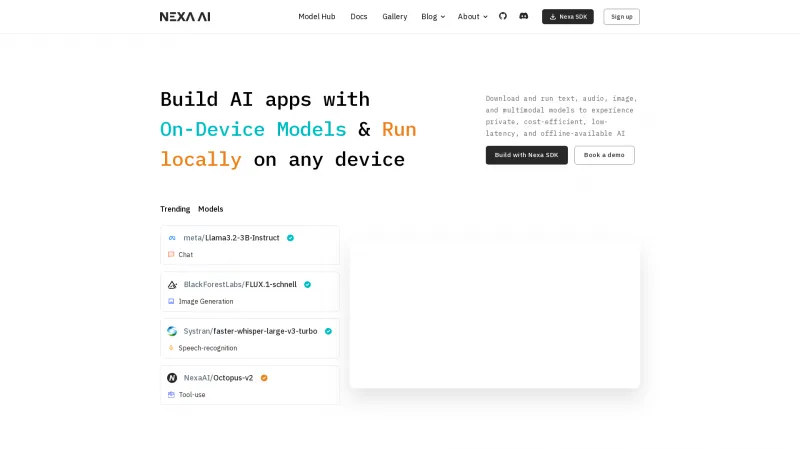Click the Image Generation tag icon
The image size is (800, 450).
point(171,301)
